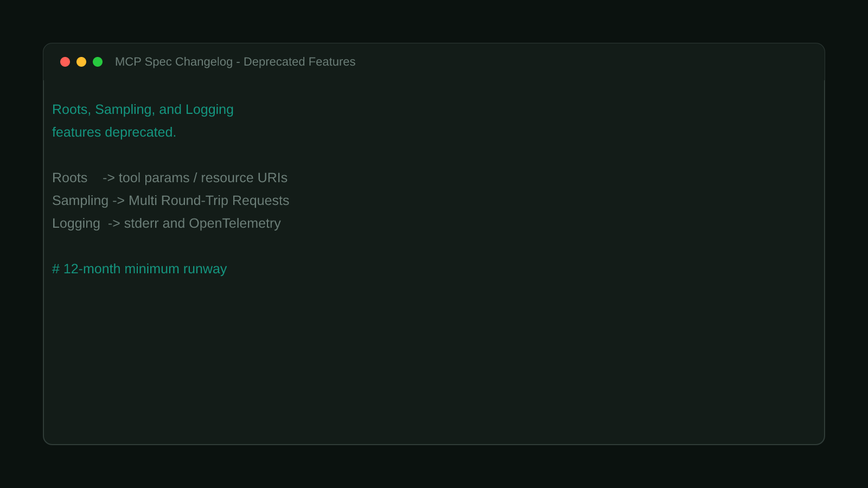Click the yellow minimize window button
The width and height of the screenshot is (868, 488).
coord(81,62)
